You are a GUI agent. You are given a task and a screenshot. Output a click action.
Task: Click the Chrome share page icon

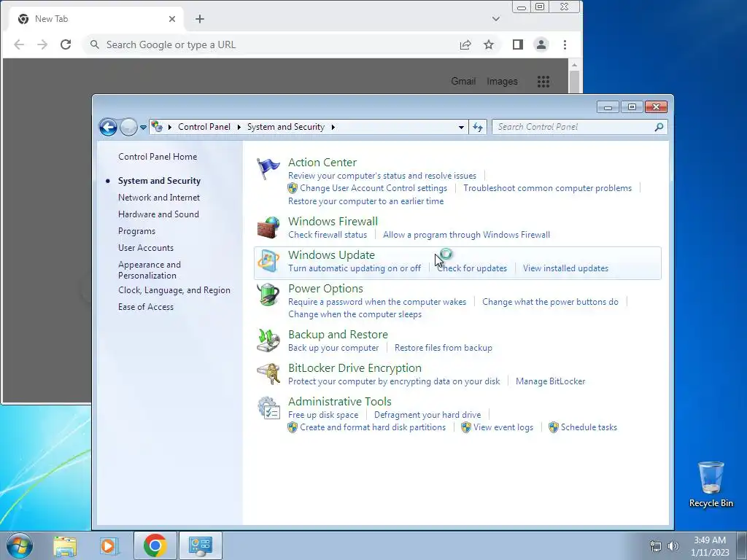[x=465, y=44]
